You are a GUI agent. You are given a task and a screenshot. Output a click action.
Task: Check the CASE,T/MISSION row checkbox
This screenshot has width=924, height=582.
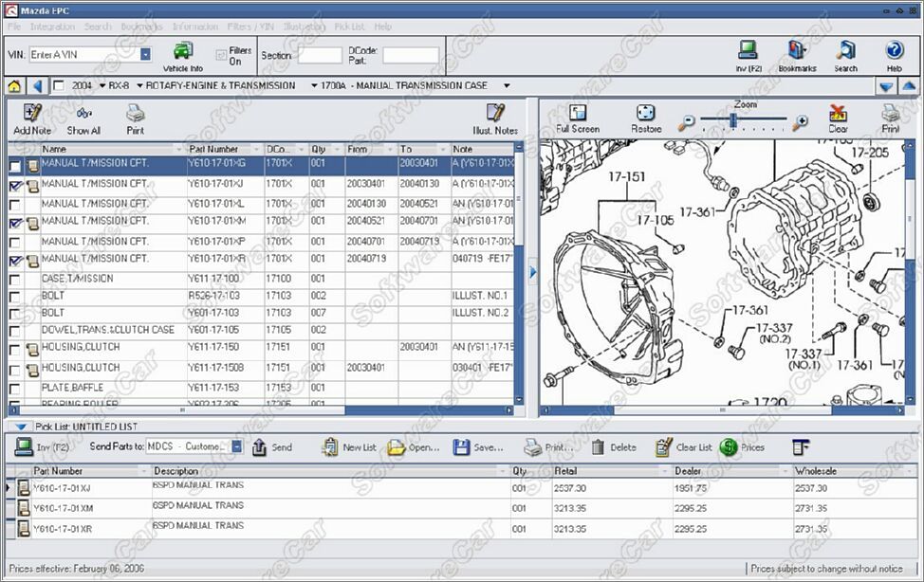[x=15, y=280]
